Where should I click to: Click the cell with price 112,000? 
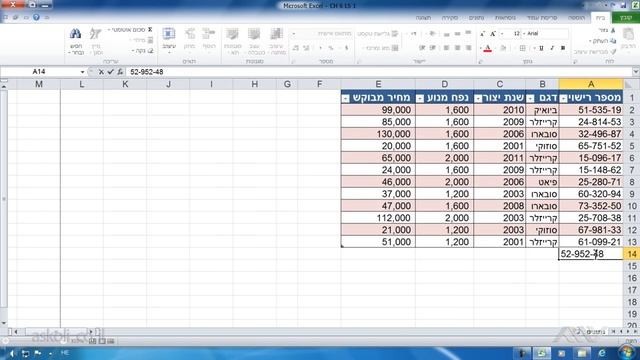tap(378, 218)
